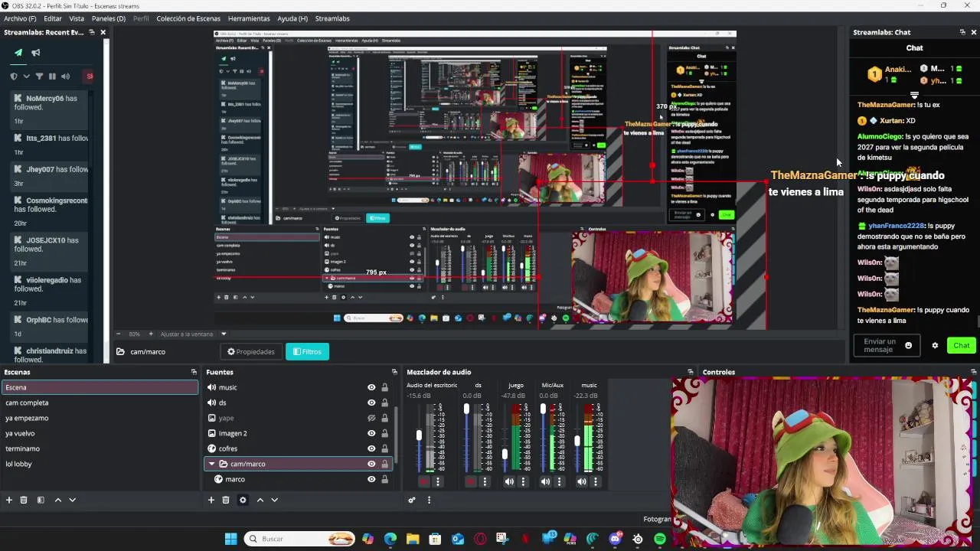Screen dimensions: 980x551
Task: Open the Herramientas menu
Action: pos(249,18)
